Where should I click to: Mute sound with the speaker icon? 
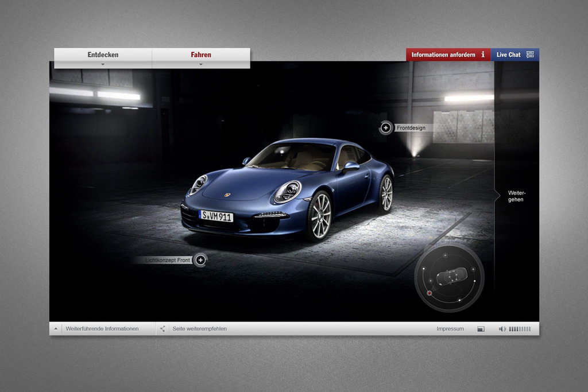[502, 329]
